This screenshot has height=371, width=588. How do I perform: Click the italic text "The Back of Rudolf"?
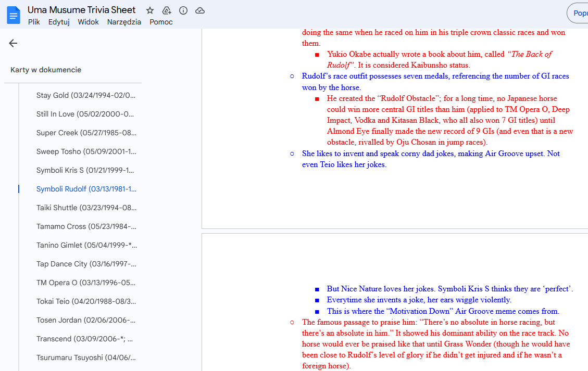[x=439, y=59]
